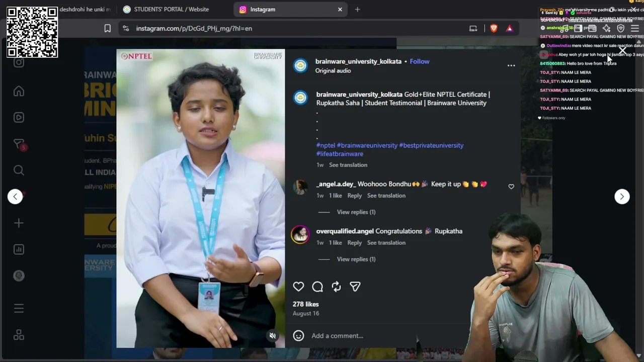Click the #brainwareuniversity hashtag
The height and width of the screenshot is (362, 644).
367,145
